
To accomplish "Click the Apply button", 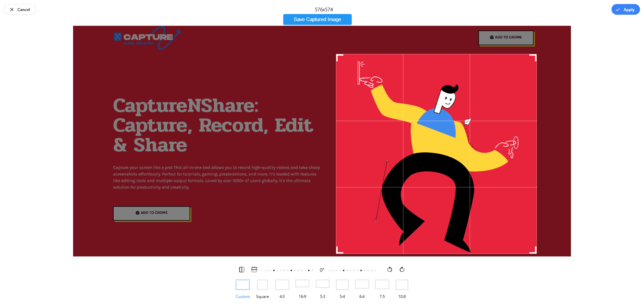I will click(x=625, y=10).
